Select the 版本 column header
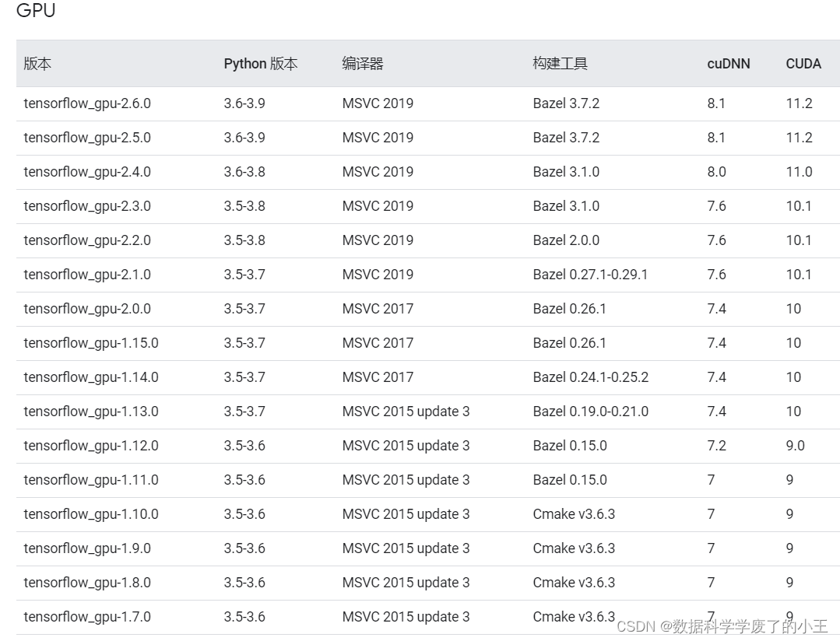The height and width of the screenshot is (641, 840). coord(37,64)
